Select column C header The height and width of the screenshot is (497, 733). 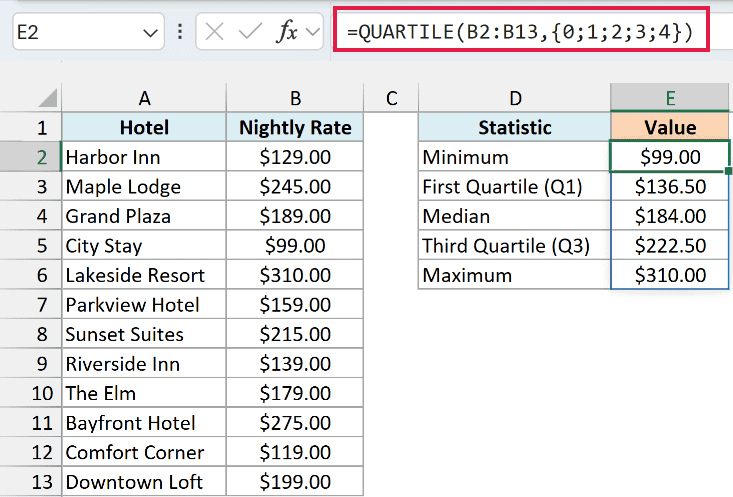point(391,98)
